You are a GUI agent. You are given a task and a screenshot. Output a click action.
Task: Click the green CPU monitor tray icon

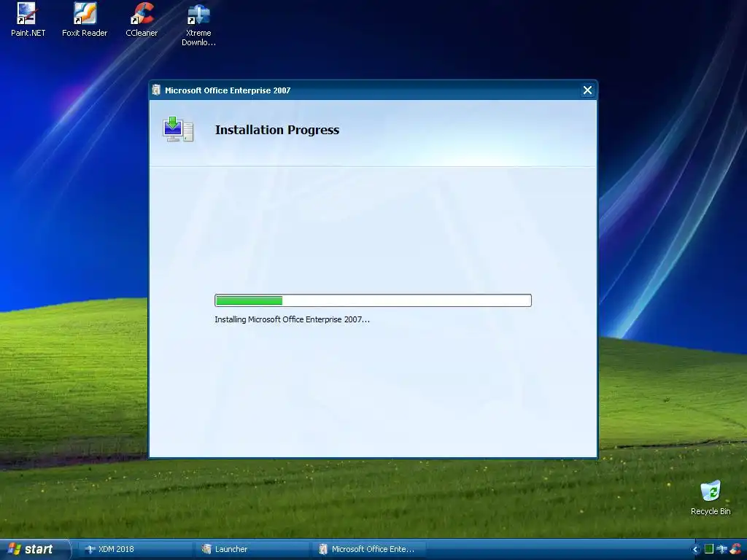click(x=709, y=549)
